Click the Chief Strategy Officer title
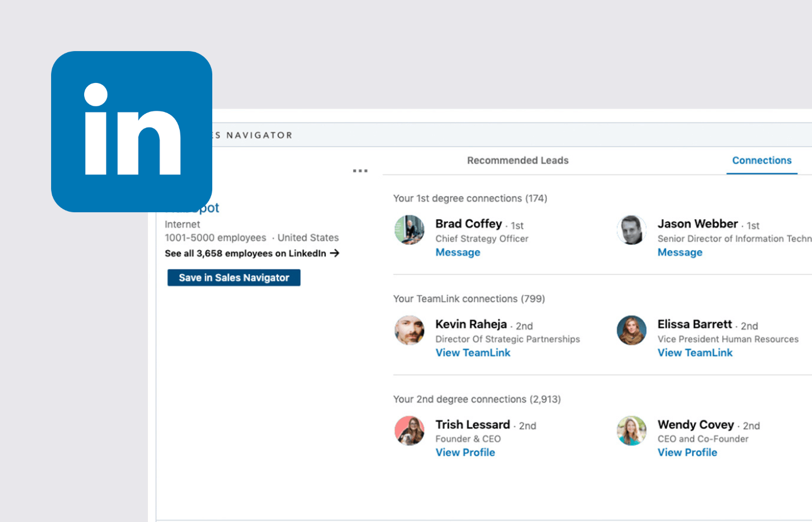This screenshot has height=522, width=812. coord(482,238)
